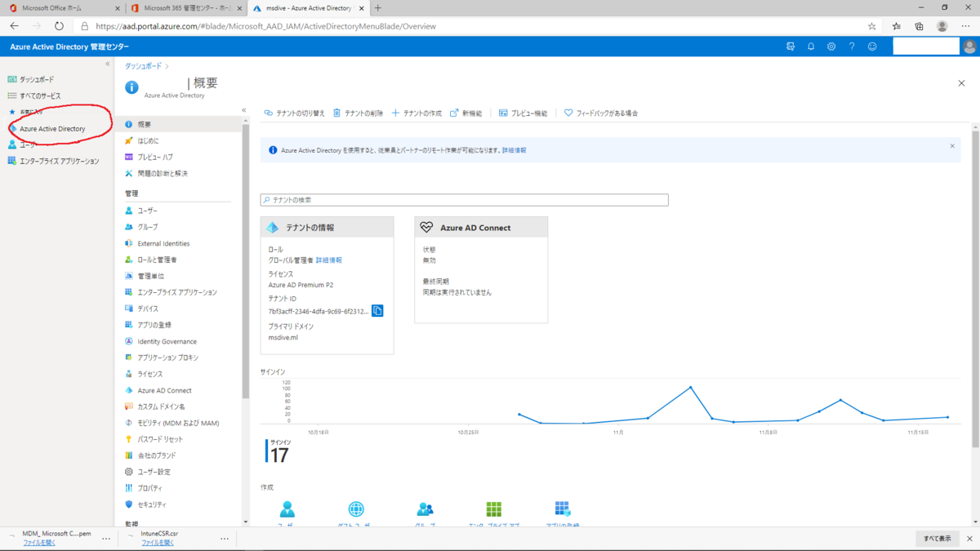Open the notifications bell
The width and height of the screenshot is (980, 551).
pos(811,47)
